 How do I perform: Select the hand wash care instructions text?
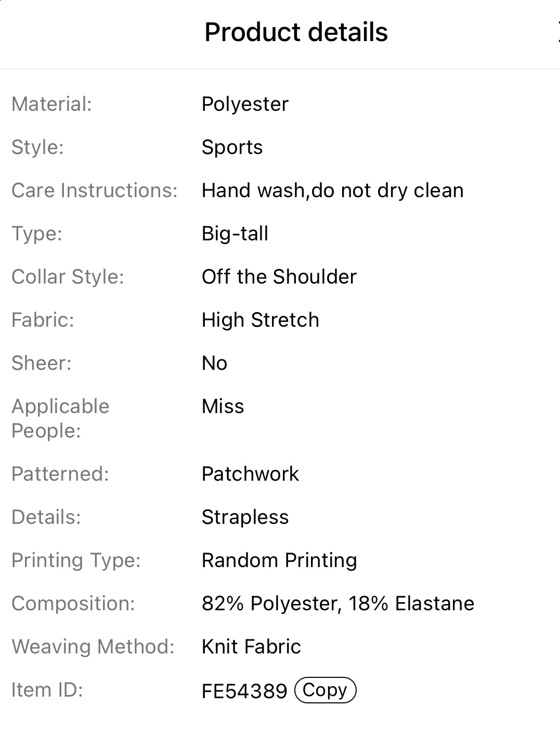[332, 190]
